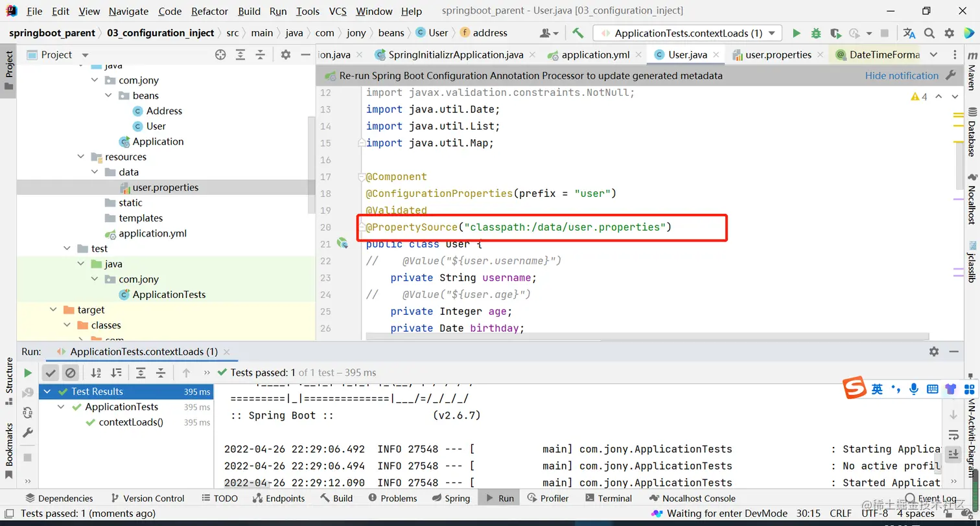Select application.yml in project tree
This screenshot has width=980, height=526.
pyautogui.click(x=152, y=233)
